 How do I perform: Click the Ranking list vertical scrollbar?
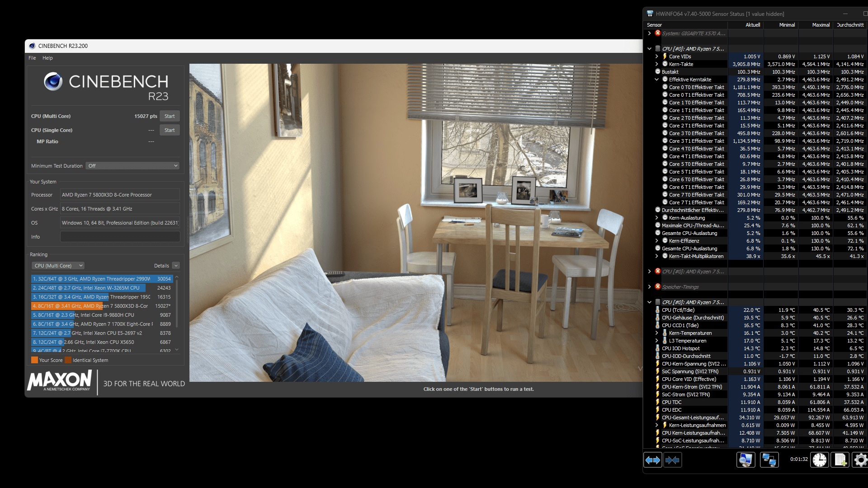(177, 303)
